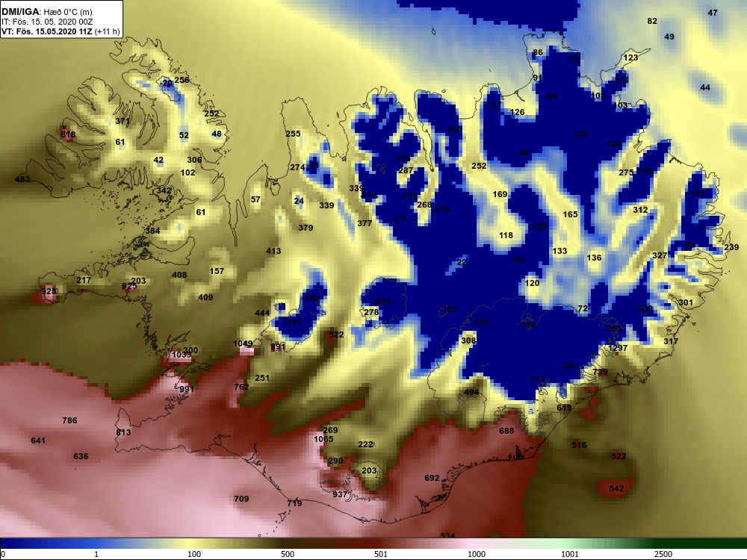Click the 82 value in the top-right sea
This screenshot has height=560, width=747.
(x=652, y=21)
